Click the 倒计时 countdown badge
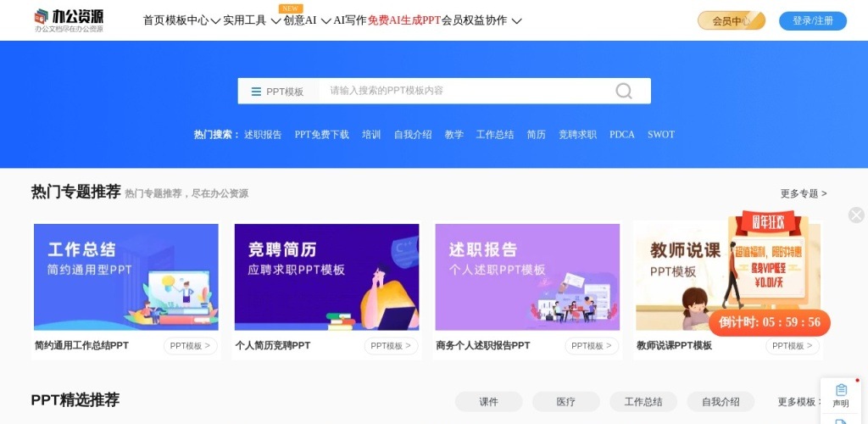The width and height of the screenshot is (868, 424). click(x=770, y=323)
